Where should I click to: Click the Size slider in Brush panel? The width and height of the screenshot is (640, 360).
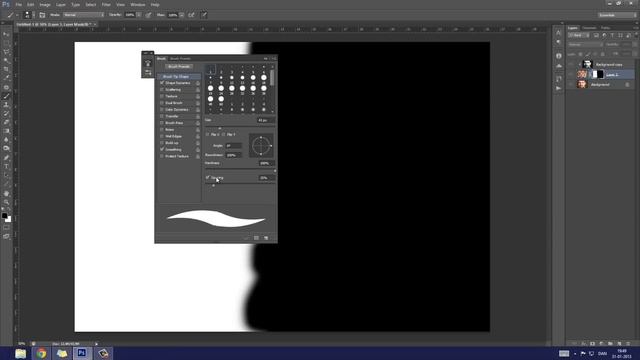[x=239, y=128]
